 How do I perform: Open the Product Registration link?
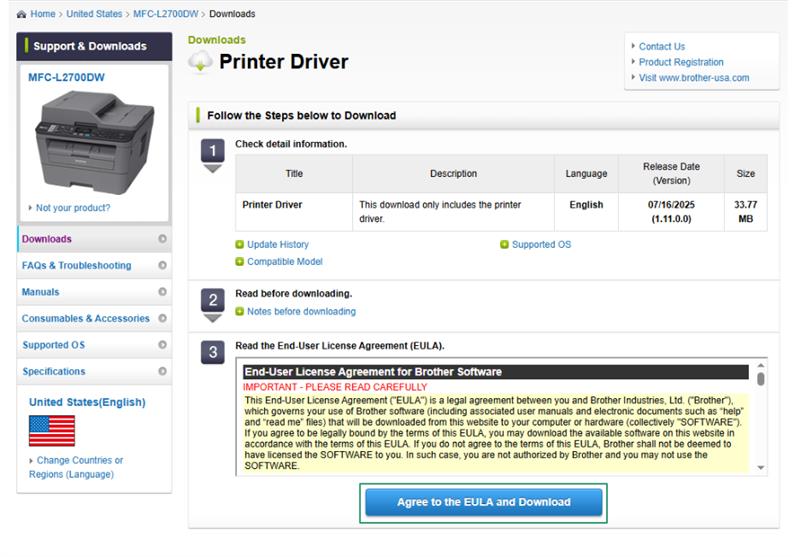[681, 62]
